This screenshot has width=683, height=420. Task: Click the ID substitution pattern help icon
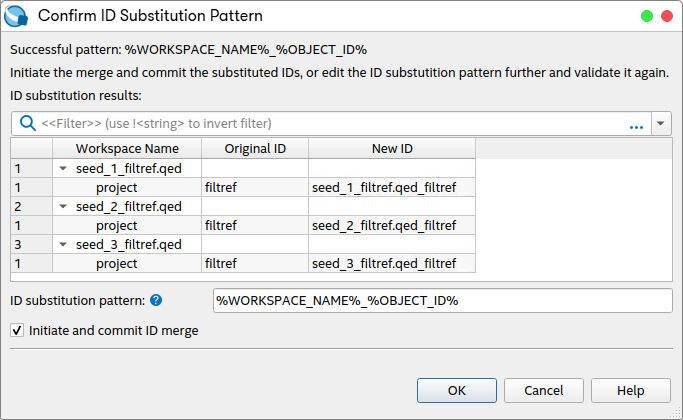click(x=156, y=300)
